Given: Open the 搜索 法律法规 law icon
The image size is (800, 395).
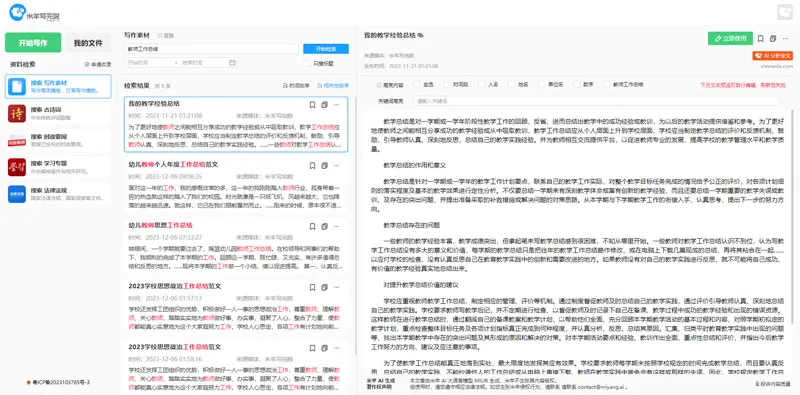Looking at the screenshot, I should 16,194.
